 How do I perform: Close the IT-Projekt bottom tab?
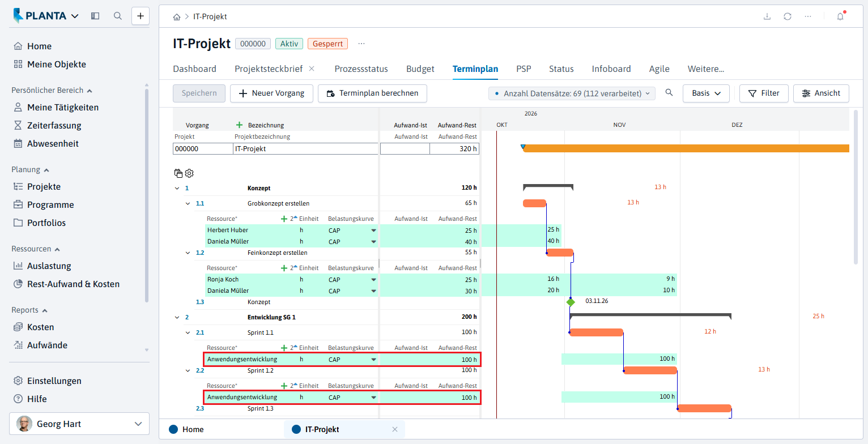click(395, 429)
